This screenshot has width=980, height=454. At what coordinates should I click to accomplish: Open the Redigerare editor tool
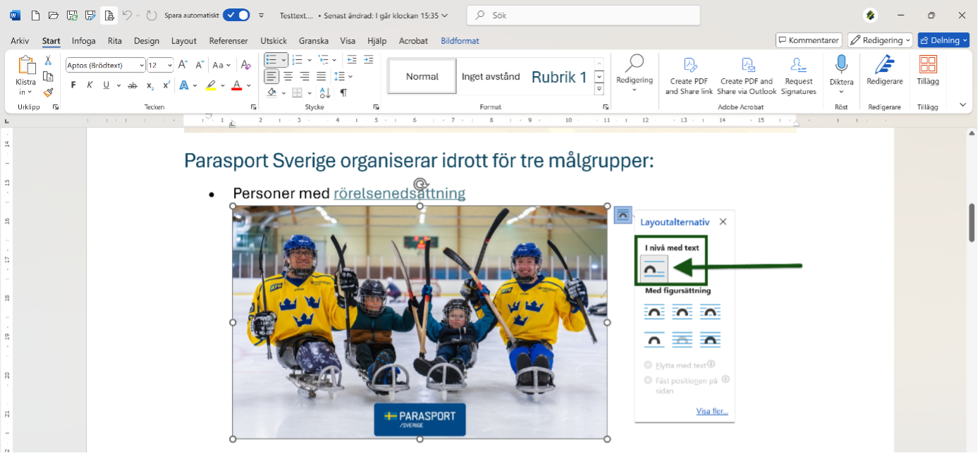coord(885,70)
